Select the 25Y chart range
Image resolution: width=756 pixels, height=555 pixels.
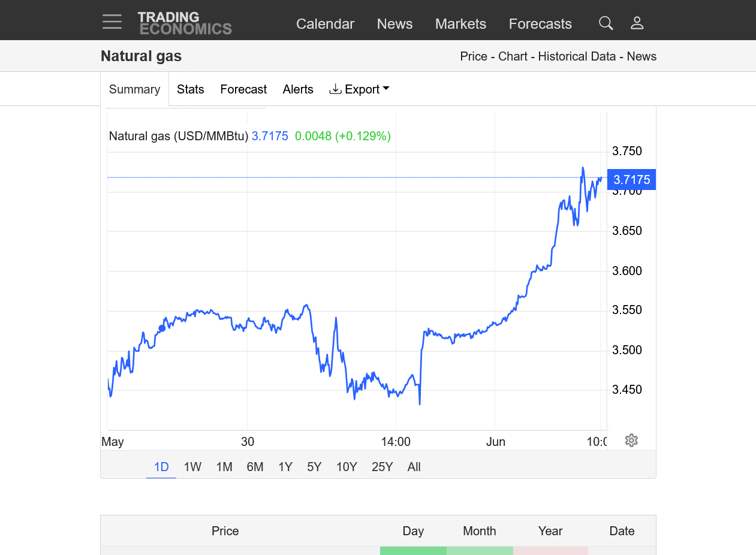point(382,467)
